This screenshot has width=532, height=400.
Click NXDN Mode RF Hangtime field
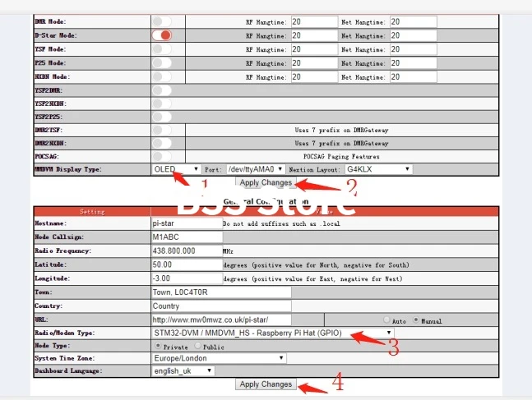click(x=315, y=77)
